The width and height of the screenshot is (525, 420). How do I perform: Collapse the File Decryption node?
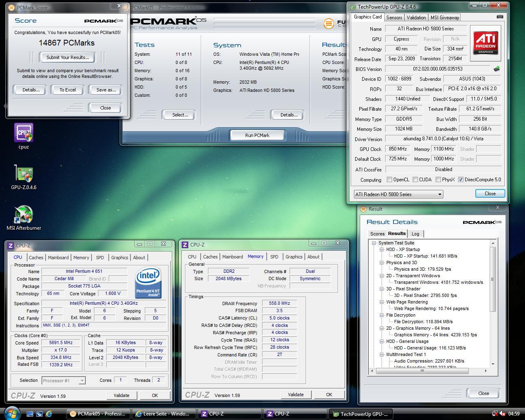point(381,315)
